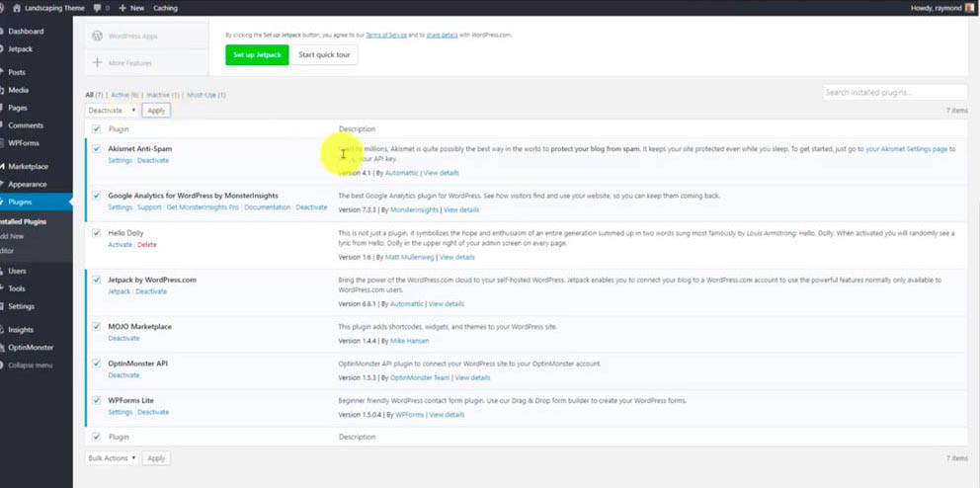The image size is (980, 488).
Task: Open the Terms of Service link
Action: pos(386,35)
